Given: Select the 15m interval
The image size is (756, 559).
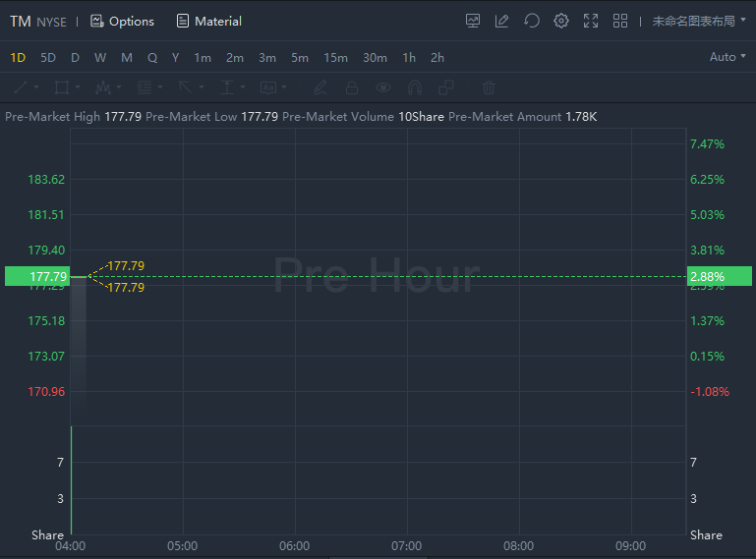Looking at the screenshot, I should tap(335, 58).
